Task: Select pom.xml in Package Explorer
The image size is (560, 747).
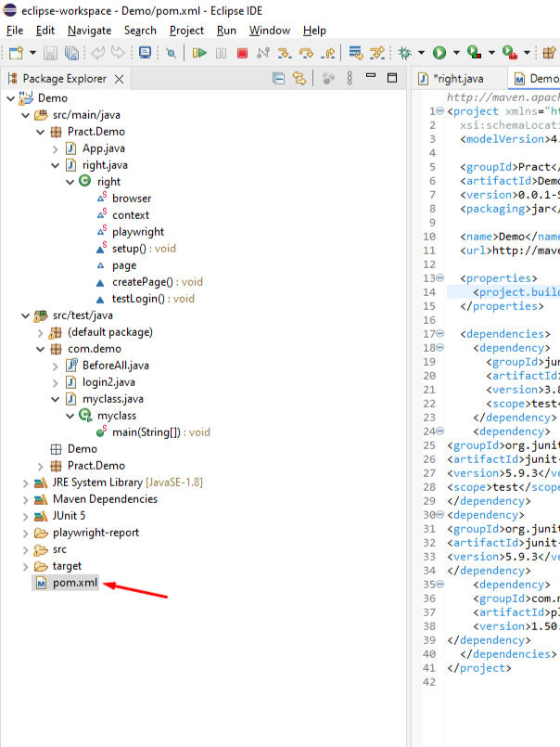Action: coord(75,583)
